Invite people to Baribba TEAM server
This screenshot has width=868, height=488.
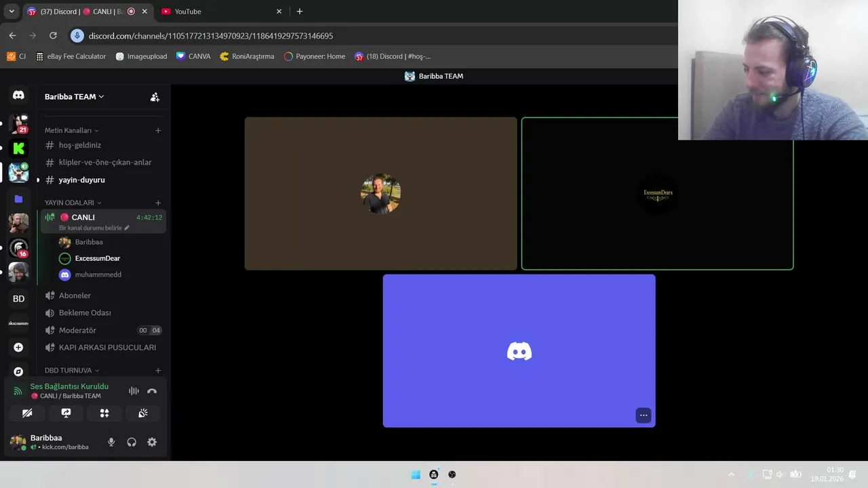tap(155, 97)
